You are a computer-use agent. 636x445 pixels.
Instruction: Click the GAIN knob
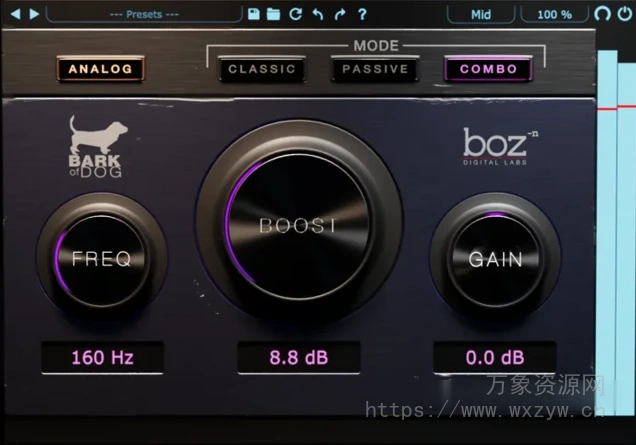coord(495,259)
